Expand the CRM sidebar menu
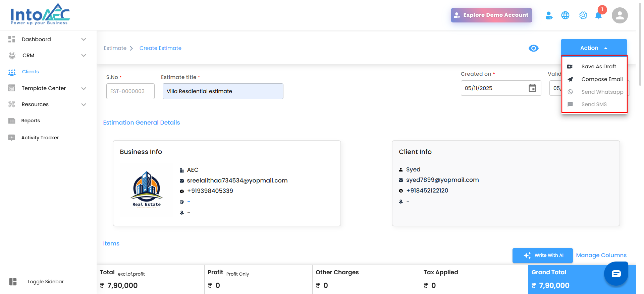Screen dimensions: 644x294 (84, 56)
